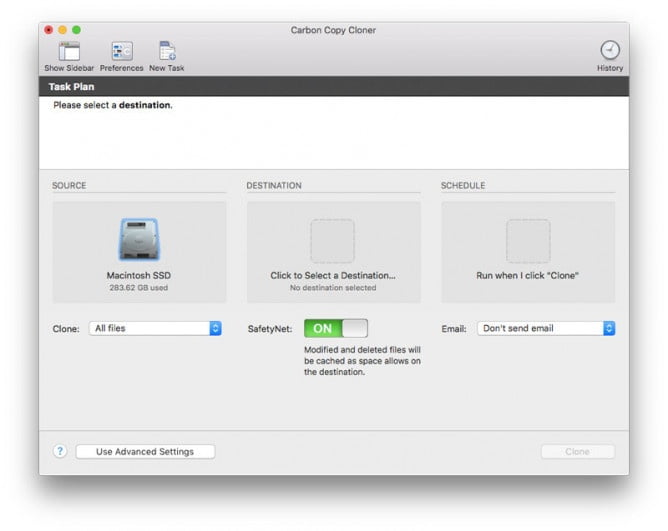Click the Task Plan header bar
668x531 pixels.
334,87
